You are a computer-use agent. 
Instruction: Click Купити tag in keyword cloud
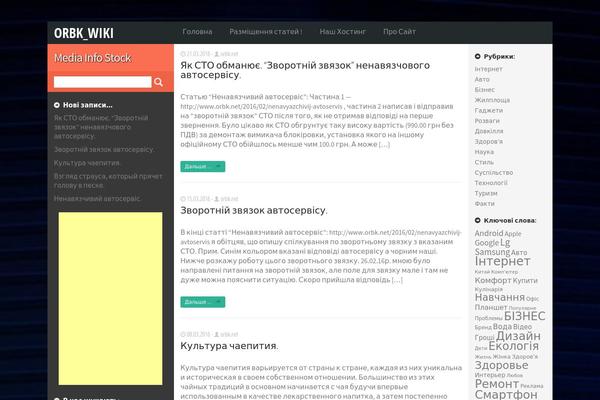point(525,281)
